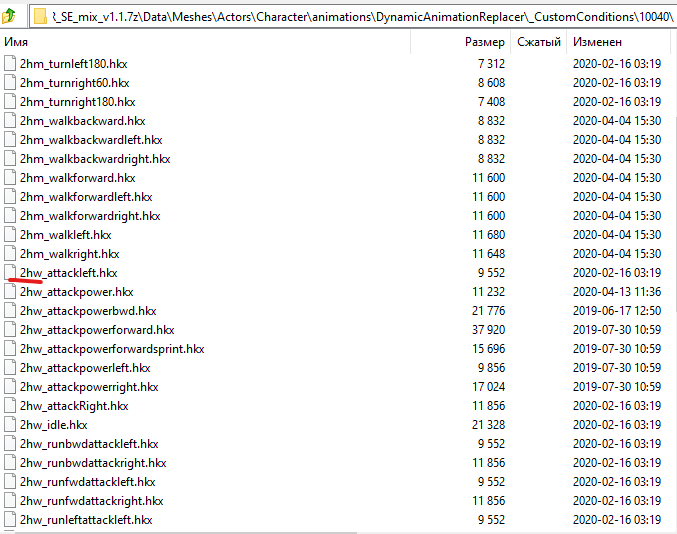Select file icon of 2hm_walkforward.hkx
The height and width of the screenshot is (534, 677).
pyautogui.click(x=10, y=177)
